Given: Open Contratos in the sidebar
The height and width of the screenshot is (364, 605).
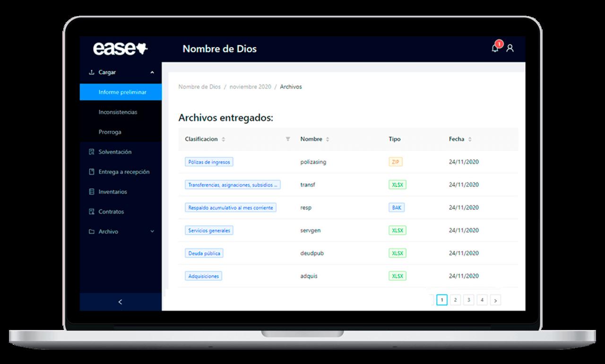Looking at the screenshot, I should tap(111, 212).
